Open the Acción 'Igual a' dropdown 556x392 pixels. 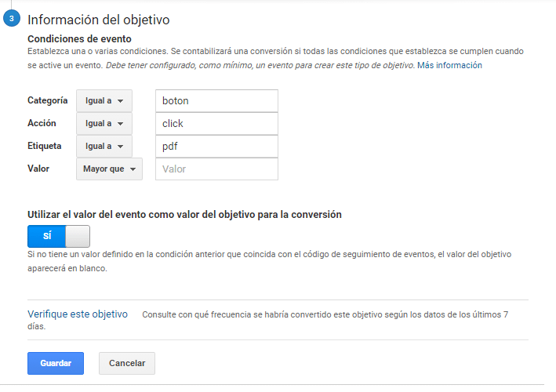pos(104,124)
